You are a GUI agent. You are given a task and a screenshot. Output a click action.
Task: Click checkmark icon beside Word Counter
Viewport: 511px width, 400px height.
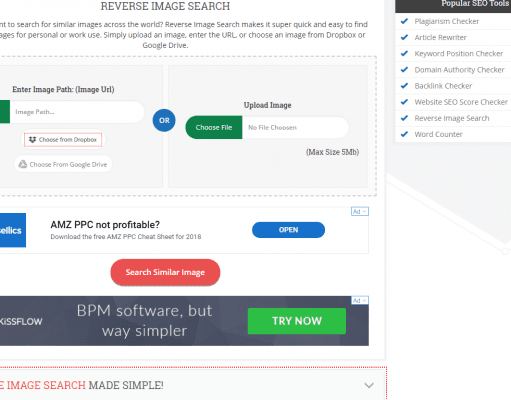404,134
